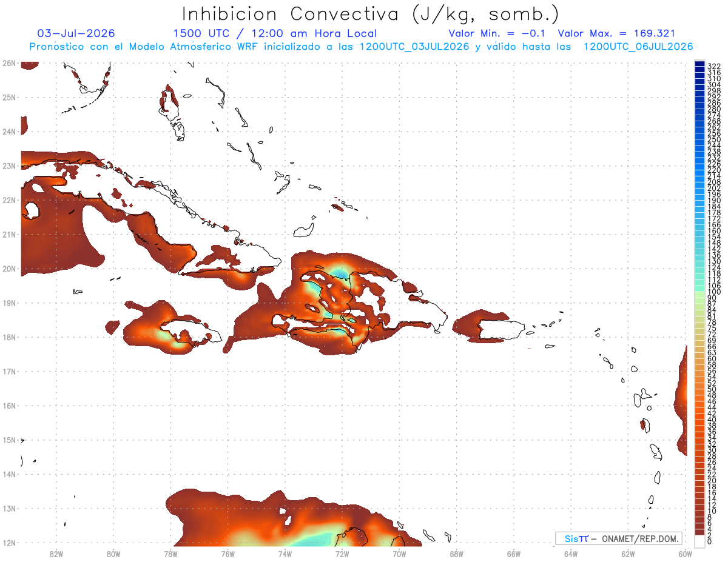Click the '60' value on the color scale

coord(712,359)
